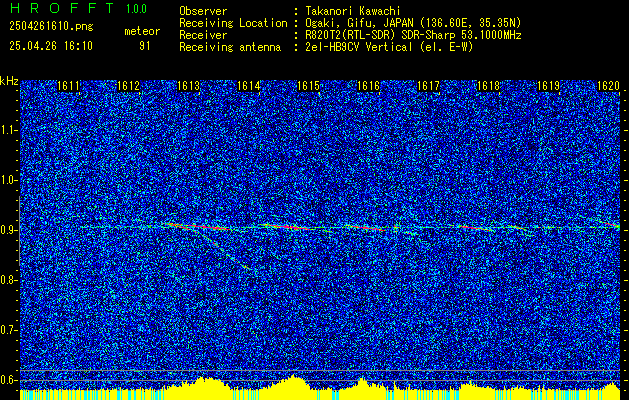This screenshot has width=629, height=400.
Task: Click the Observer field label
Action: (x=203, y=11)
